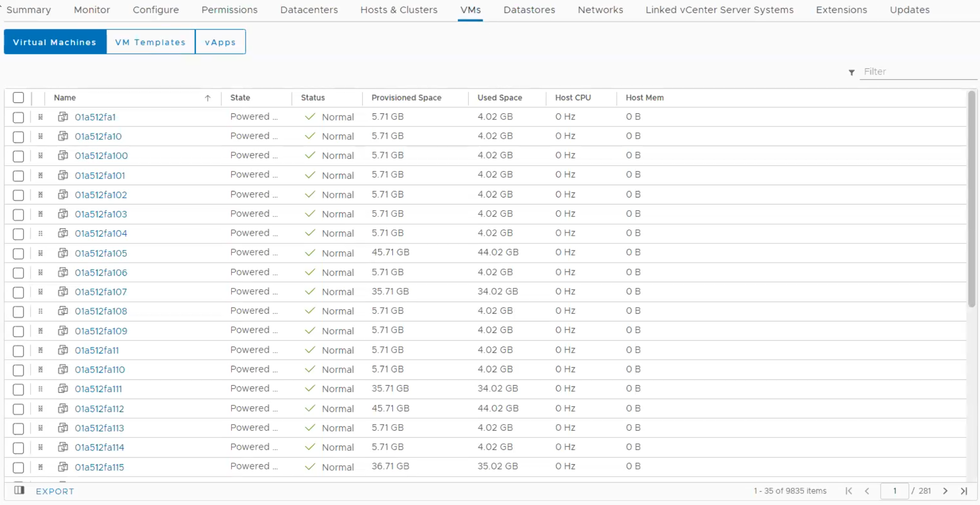Check the select-all checkbox in header
This screenshot has width=980, height=505.
click(x=18, y=98)
